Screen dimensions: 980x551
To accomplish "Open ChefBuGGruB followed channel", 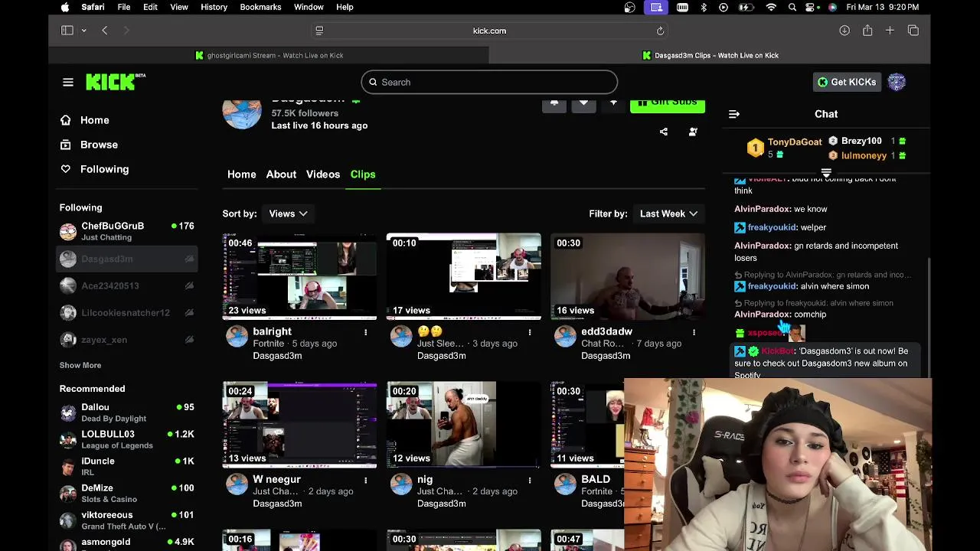I will 127,231.
